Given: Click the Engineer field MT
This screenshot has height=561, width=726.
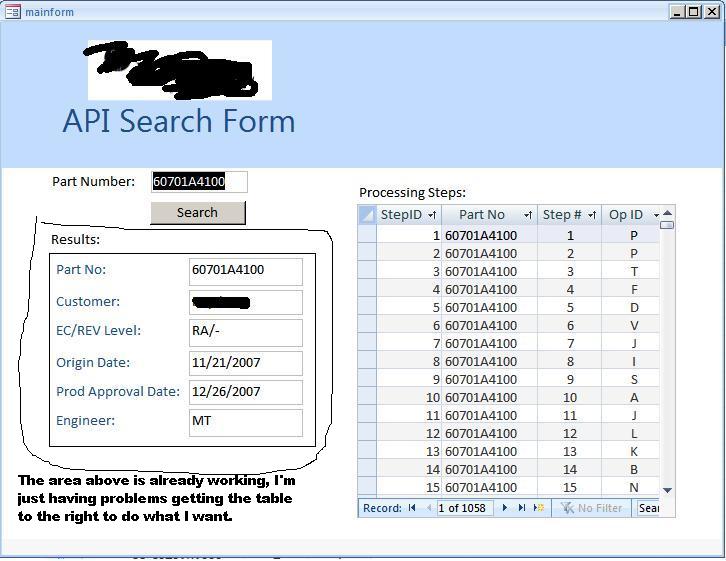Looking at the screenshot, I should [x=246, y=422].
